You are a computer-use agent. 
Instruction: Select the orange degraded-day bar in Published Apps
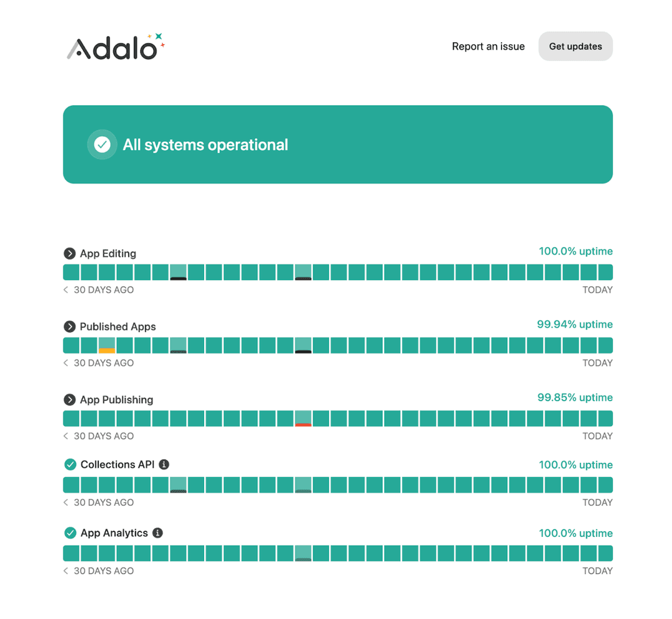point(106,345)
